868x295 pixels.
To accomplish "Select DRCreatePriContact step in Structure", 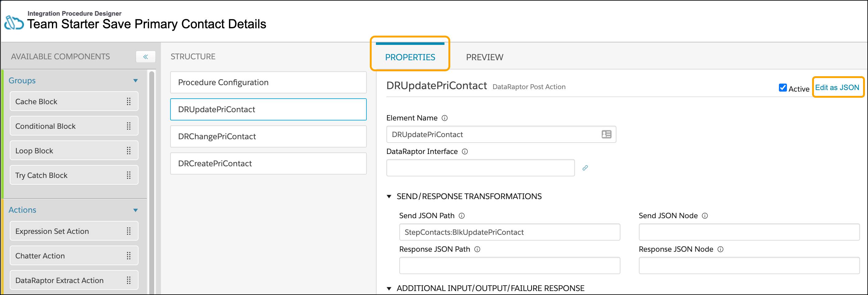I will [268, 163].
